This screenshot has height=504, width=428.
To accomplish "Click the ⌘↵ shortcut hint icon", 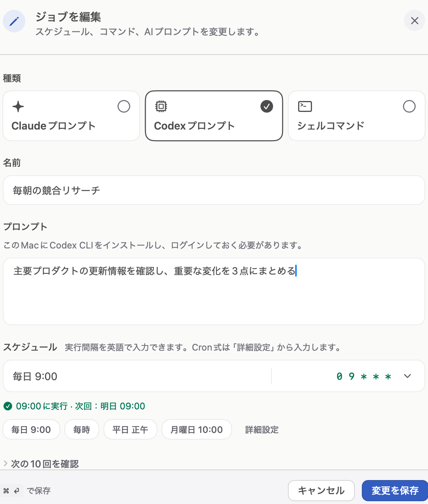I will point(12,491).
